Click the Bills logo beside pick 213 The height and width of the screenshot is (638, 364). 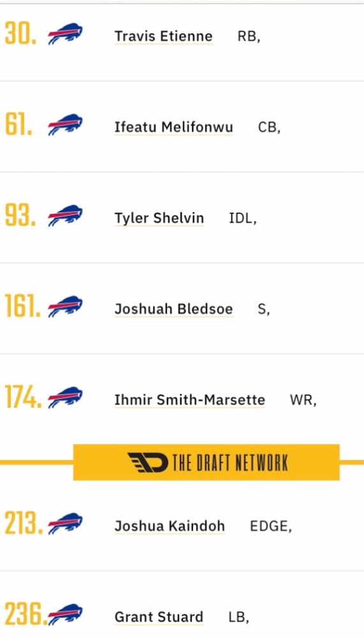tap(65, 524)
